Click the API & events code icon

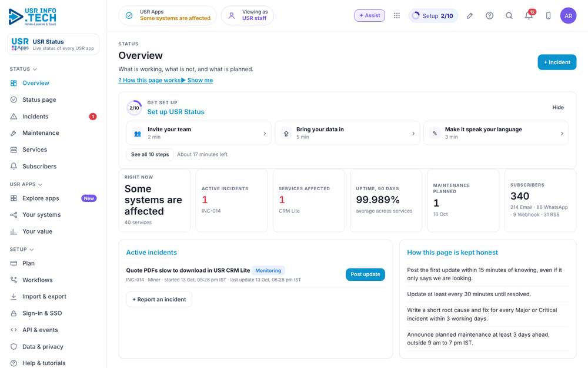click(14, 330)
